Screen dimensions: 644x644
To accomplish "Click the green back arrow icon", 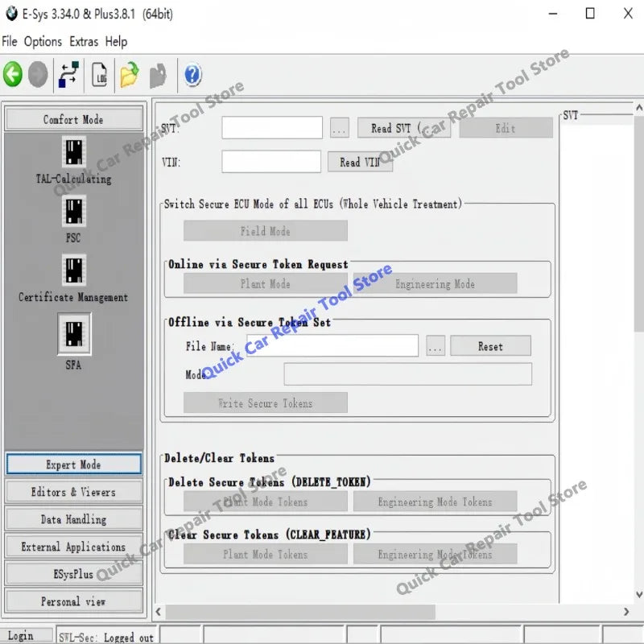I will (x=13, y=75).
